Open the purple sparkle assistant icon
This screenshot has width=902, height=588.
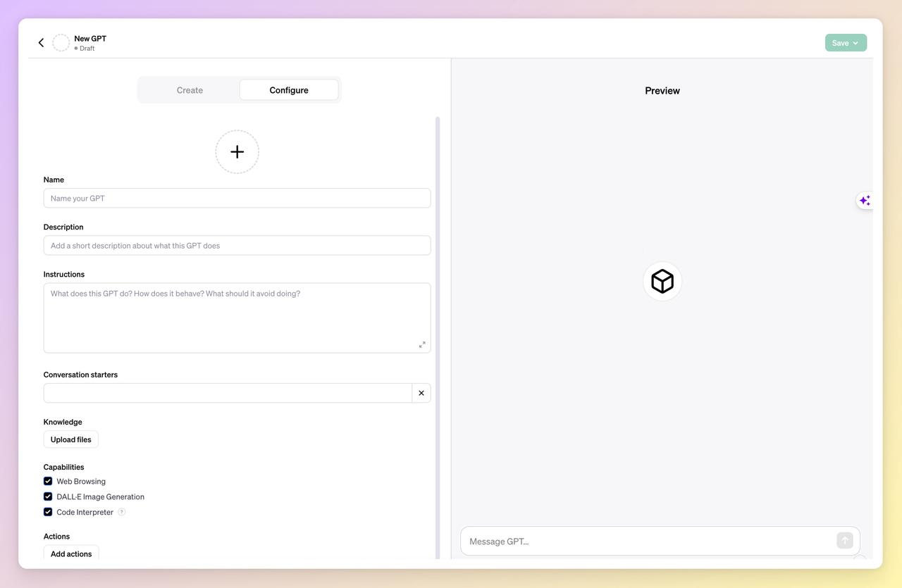click(865, 201)
